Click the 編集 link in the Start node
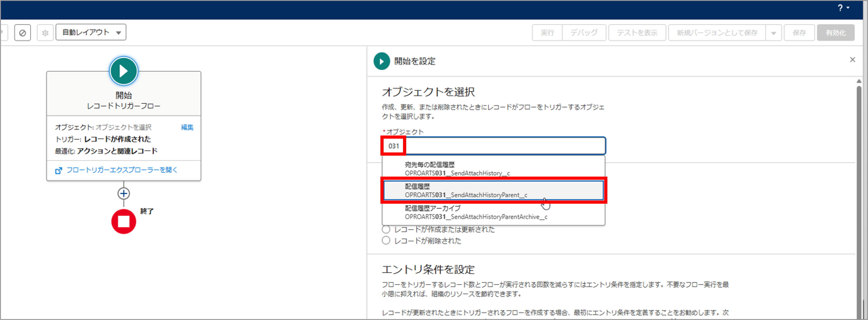This screenshot has width=868, height=320. pyautogui.click(x=187, y=127)
